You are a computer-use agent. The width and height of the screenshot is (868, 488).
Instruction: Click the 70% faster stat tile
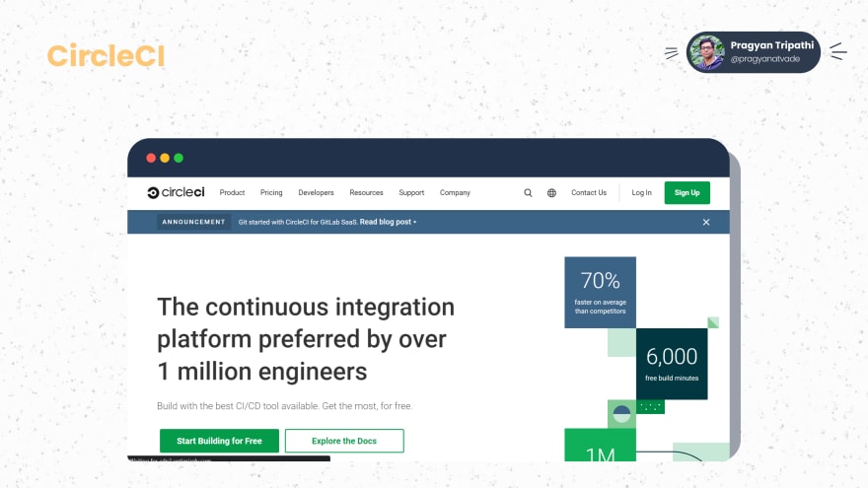point(600,292)
